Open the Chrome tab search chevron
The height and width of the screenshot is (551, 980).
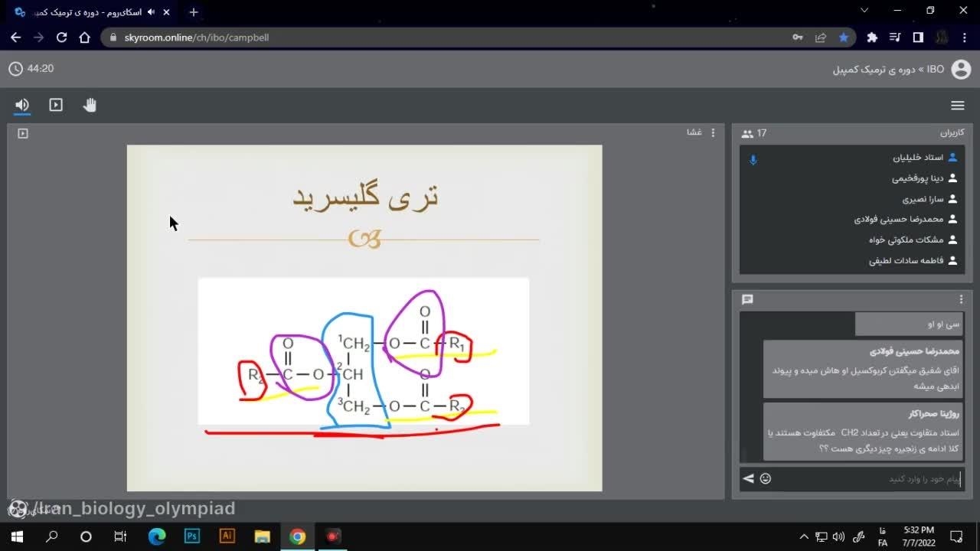point(864,11)
